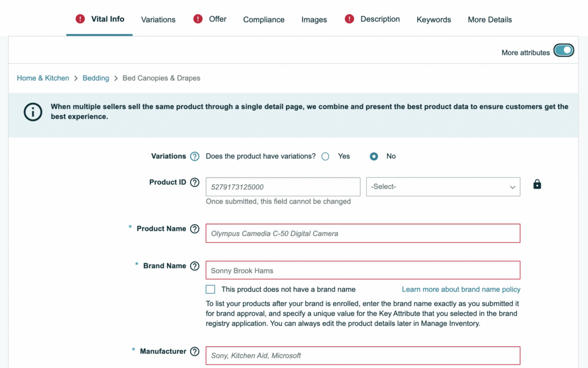Toggle the More attributes switch
The height and width of the screenshot is (368, 588).
tap(563, 51)
